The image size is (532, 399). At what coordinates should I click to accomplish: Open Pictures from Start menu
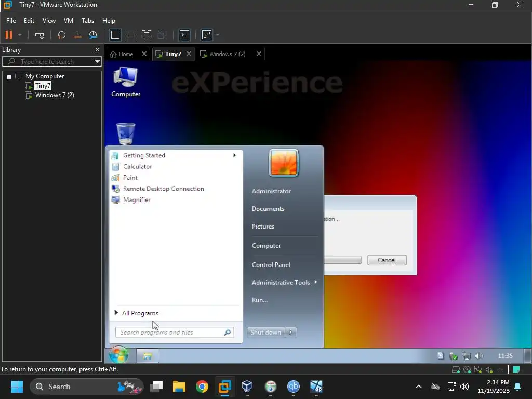click(x=263, y=227)
